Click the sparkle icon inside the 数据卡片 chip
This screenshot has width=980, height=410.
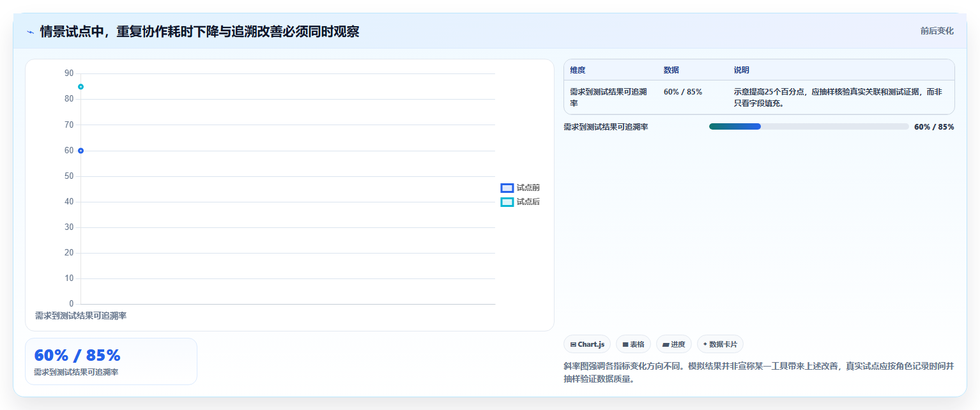(705, 344)
